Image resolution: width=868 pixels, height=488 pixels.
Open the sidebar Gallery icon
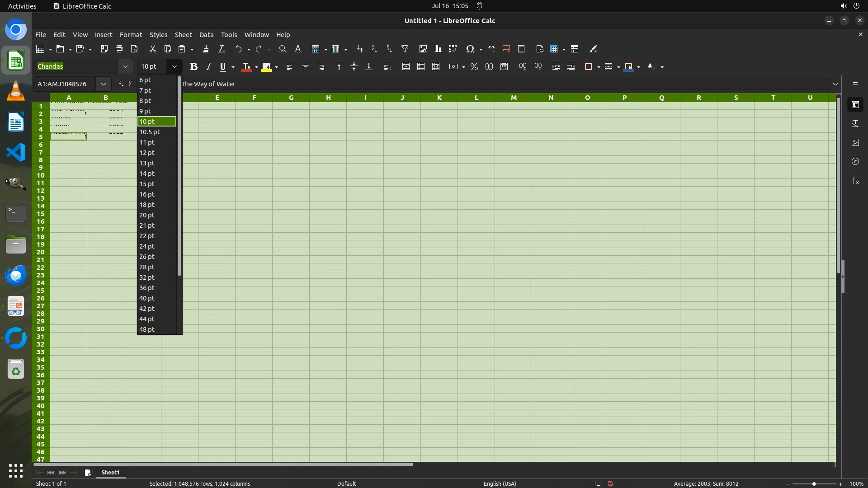(x=855, y=142)
